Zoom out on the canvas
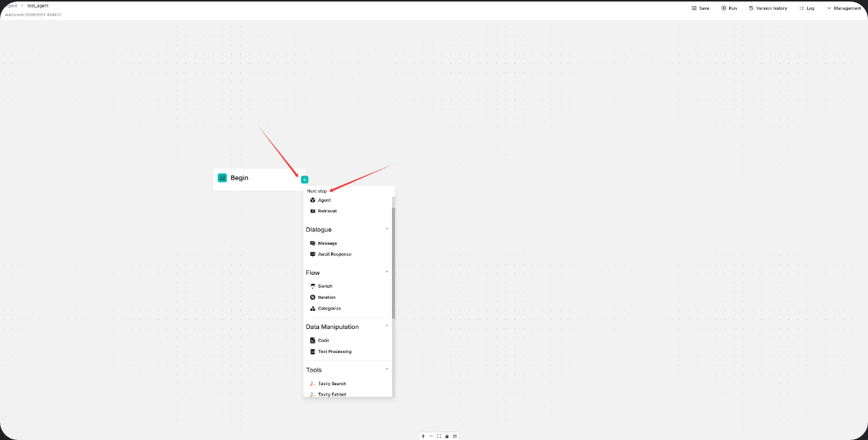Viewport: 868px width, 440px height. tap(431, 436)
